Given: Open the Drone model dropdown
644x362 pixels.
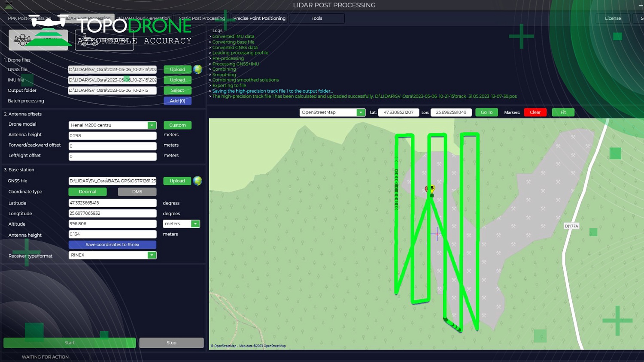Looking at the screenshot, I should tap(152, 125).
